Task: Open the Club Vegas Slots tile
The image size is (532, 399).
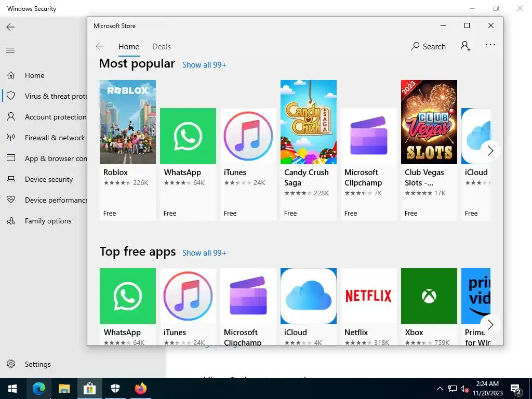Action: [429, 150]
